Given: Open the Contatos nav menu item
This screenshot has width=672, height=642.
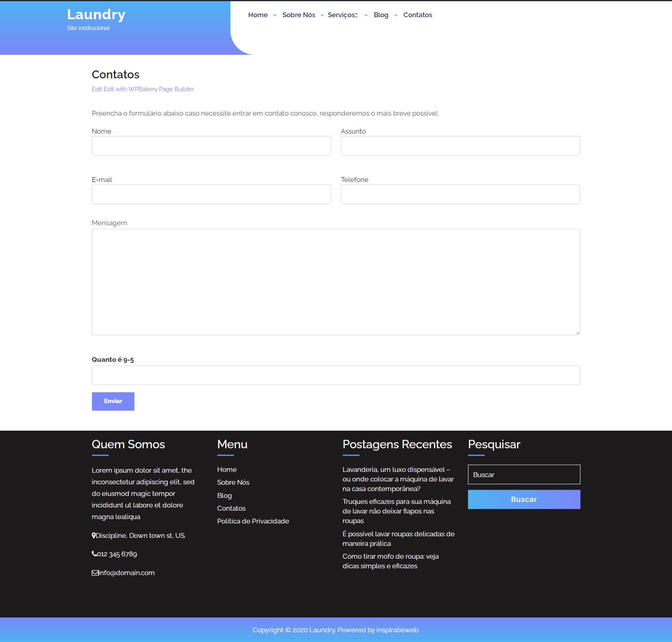Looking at the screenshot, I should [x=417, y=15].
